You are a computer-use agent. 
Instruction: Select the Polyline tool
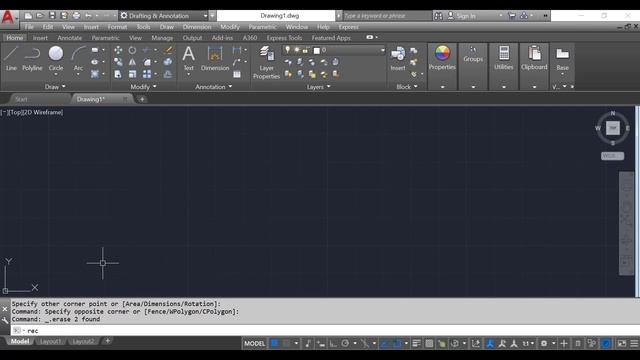click(32, 59)
